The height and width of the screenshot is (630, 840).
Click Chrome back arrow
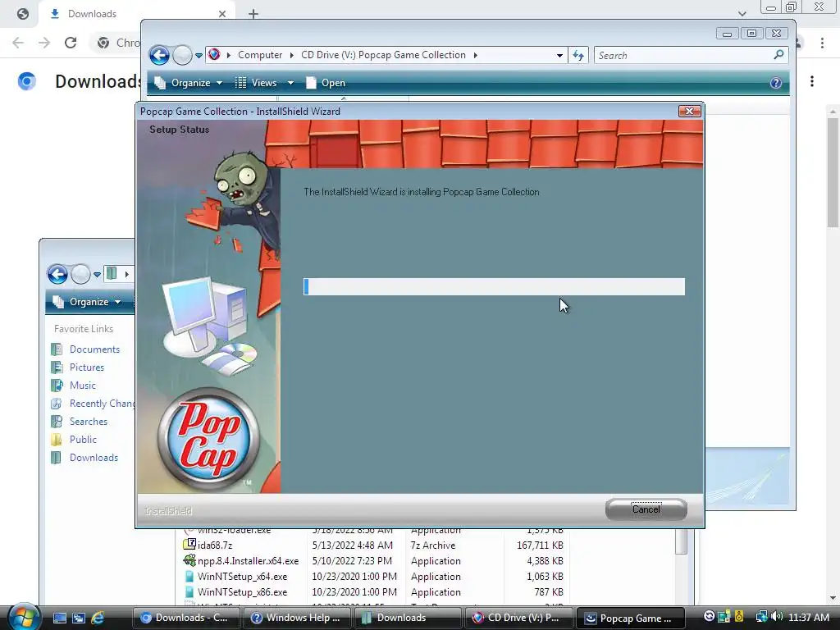(18, 43)
